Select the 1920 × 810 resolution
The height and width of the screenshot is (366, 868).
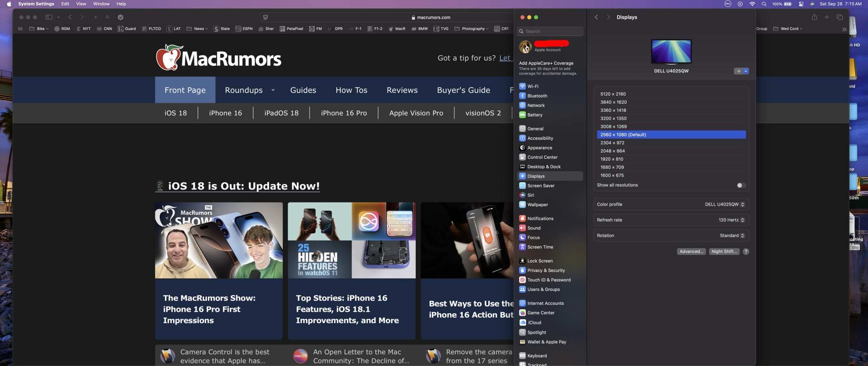tap(671, 159)
